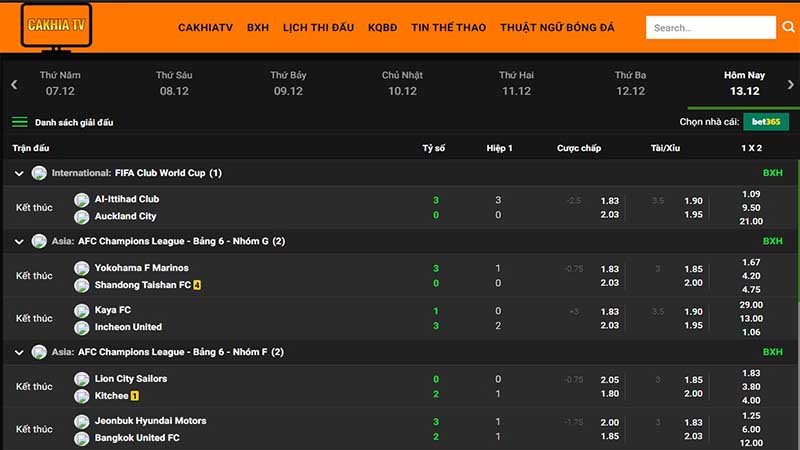Click the Tài/Xỉu column header

(x=665, y=148)
